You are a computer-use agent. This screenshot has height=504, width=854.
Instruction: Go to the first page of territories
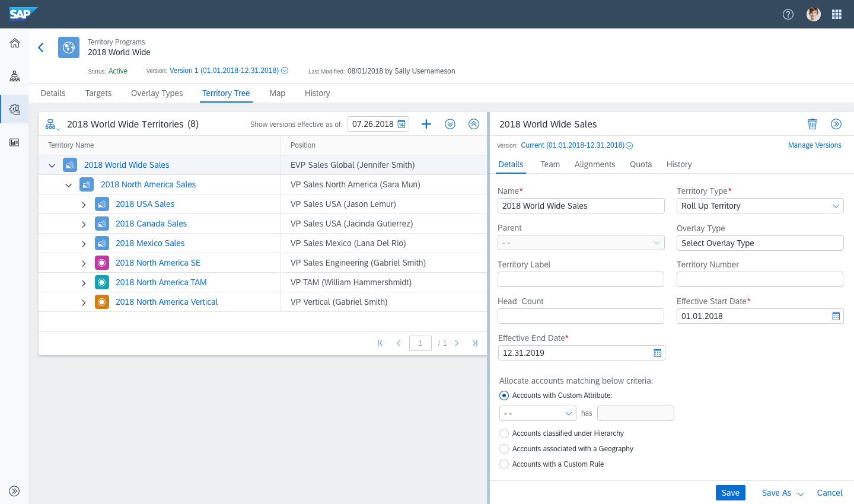pos(380,343)
